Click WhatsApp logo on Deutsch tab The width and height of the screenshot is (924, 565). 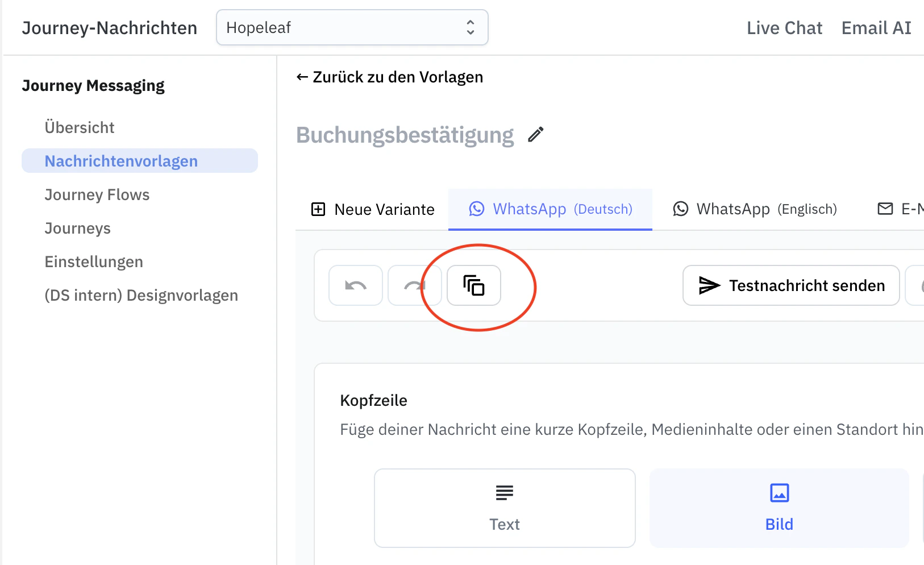[x=477, y=209]
